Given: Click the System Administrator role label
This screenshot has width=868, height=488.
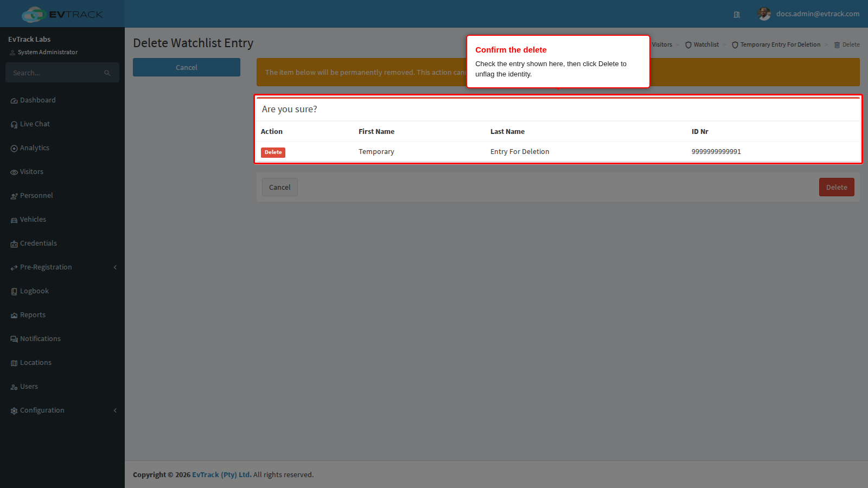Looking at the screenshot, I should (48, 52).
